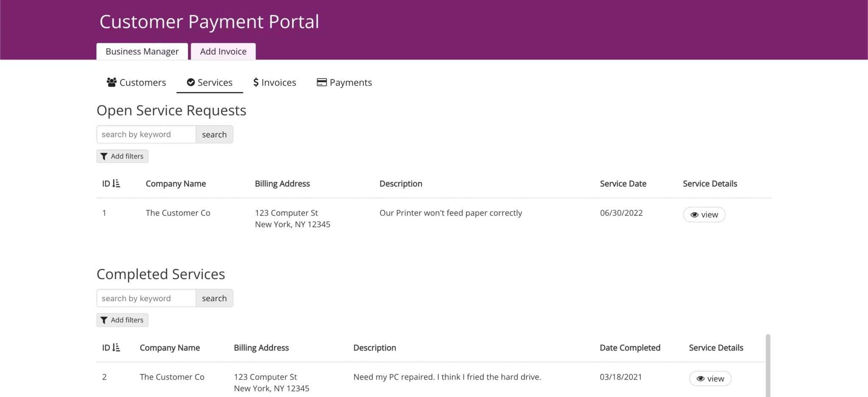Expand Add filters under Open Service Requests

[x=122, y=156]
